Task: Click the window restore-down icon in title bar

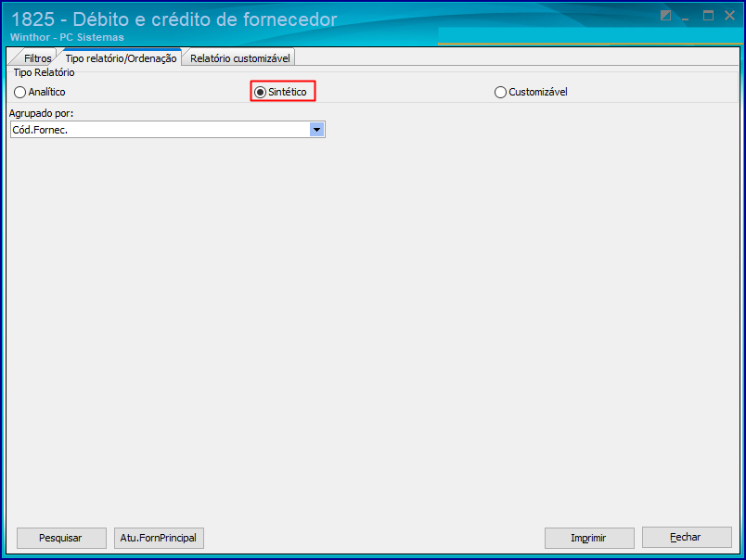Action: (x=665, y=16)
